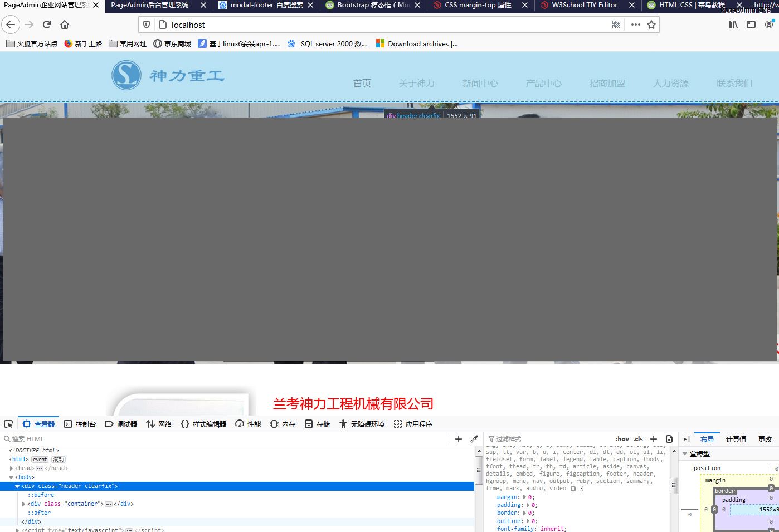Show event listeners on html node
Screen dimensions: 779x532
(x=40, y=460)
